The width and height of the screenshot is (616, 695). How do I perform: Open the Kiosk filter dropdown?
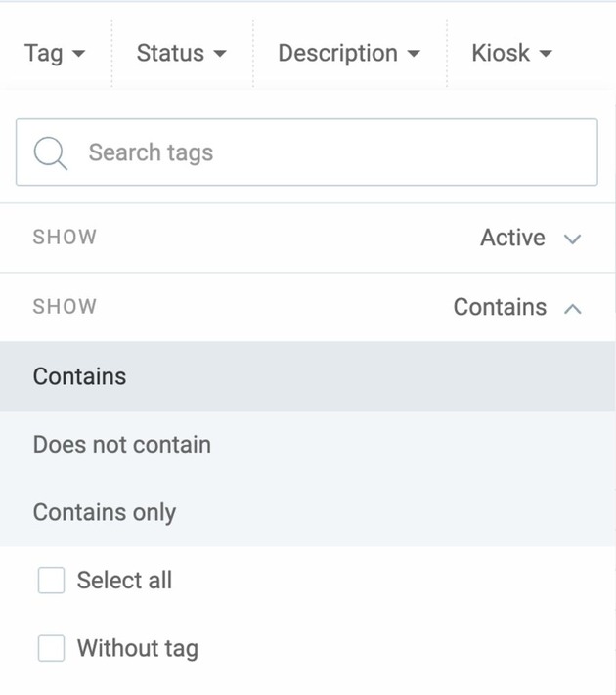click(510, 54)
